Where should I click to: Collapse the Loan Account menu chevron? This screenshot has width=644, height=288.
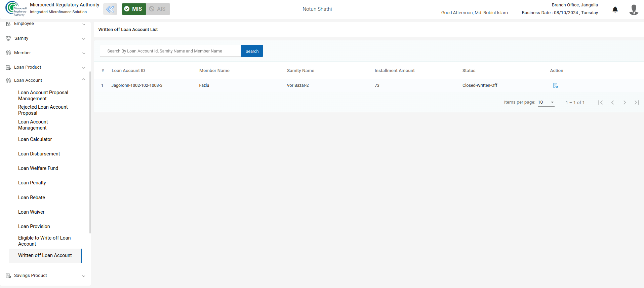(84, 80)
